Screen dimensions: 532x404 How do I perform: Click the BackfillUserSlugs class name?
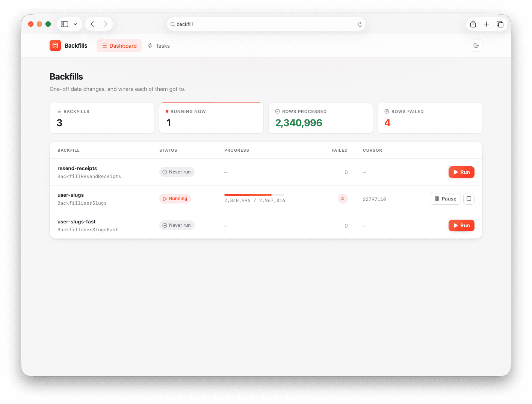(x=82, y=203)
